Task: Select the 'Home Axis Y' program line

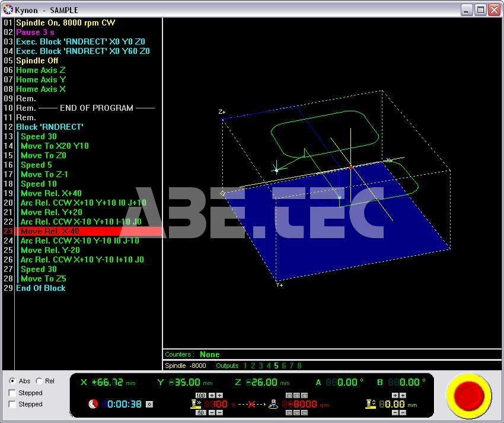Action: pos(41,79)
